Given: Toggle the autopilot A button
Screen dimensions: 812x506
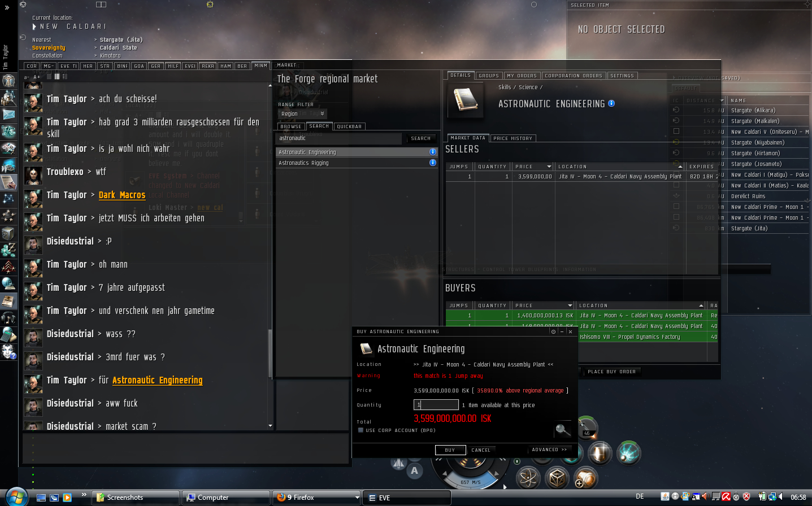Looking at the screenshot, I should coord(415,470).
